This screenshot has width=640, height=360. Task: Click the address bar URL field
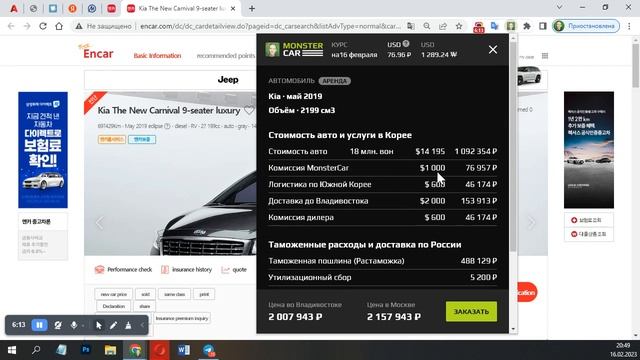pyautogui.click(x=270, y=26)
